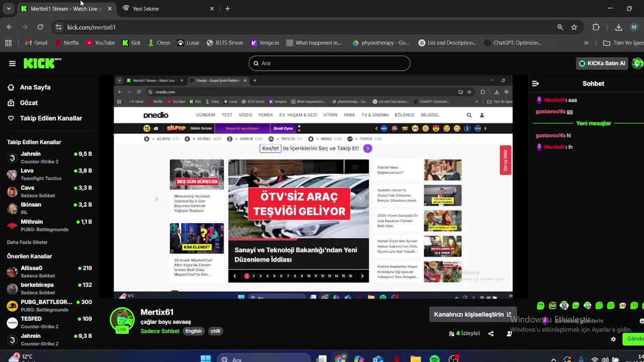This screenshot has width=644, height=362.
Task: Click the KICK logo in header
Action: [x=42, y=63]
